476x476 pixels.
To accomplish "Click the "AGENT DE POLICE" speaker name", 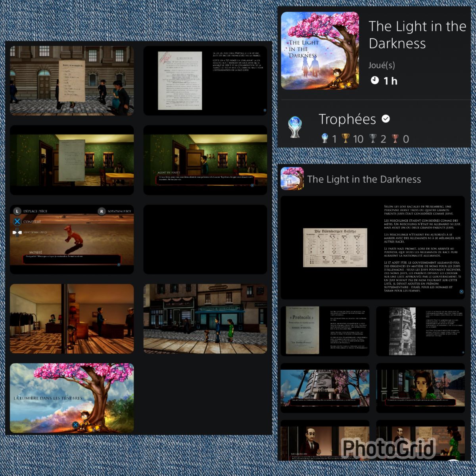I will [169, 173].
